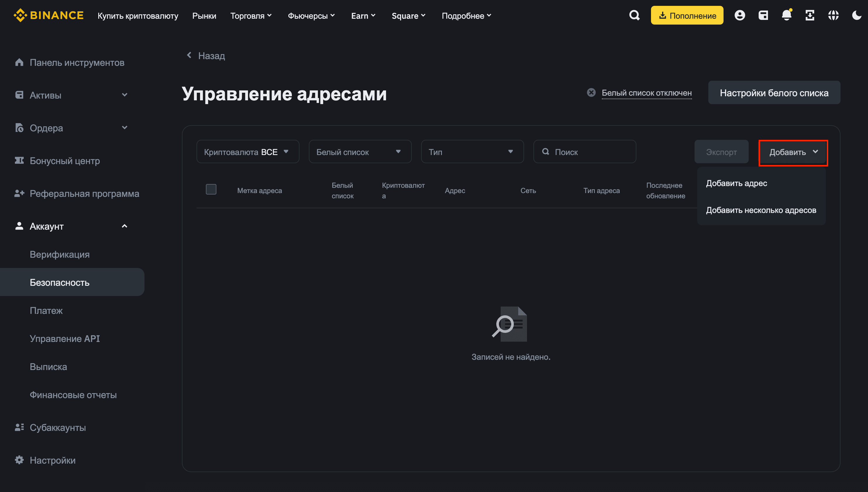The image size is (868, 492).
Task: Click the app download icon
Action: click(x=810, y=16)
